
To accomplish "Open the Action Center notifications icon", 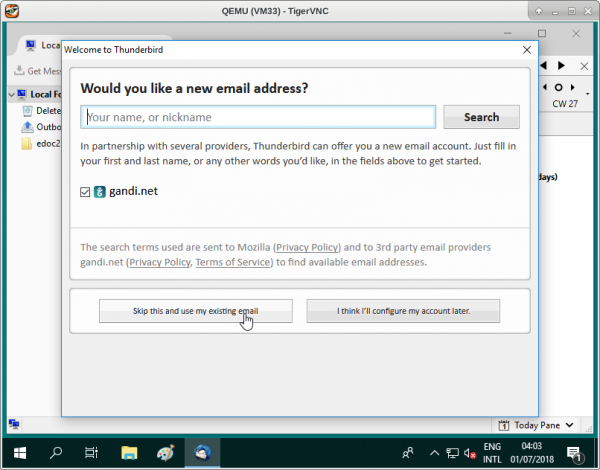I will 574,454.
